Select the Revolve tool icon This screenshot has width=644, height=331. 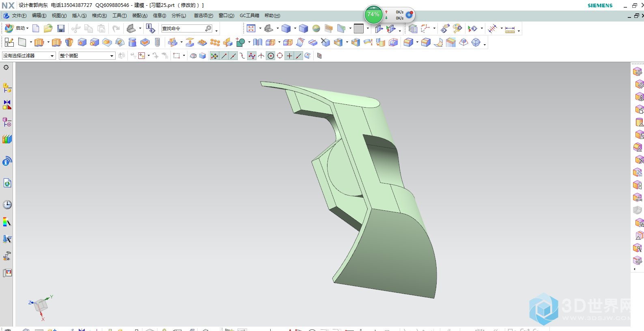[69, 42]
